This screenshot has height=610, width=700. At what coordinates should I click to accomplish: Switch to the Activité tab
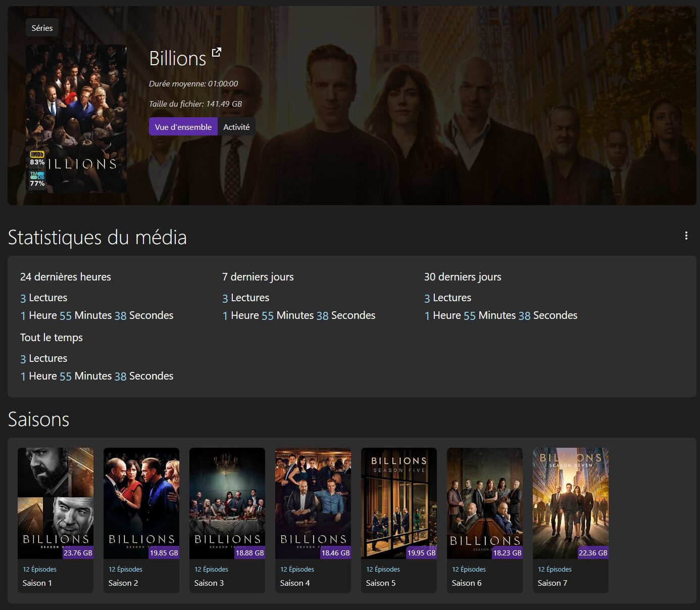tap(236, 127)
